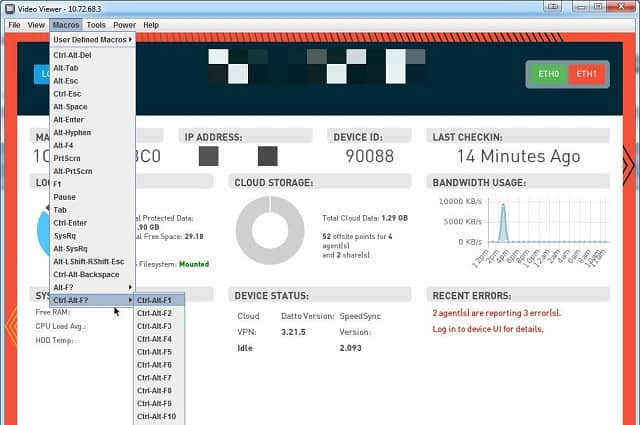The height and width of the screenshot is (425, 640).
Task: Click the left orange chevron arrow
Action: (x=12, y=325)
